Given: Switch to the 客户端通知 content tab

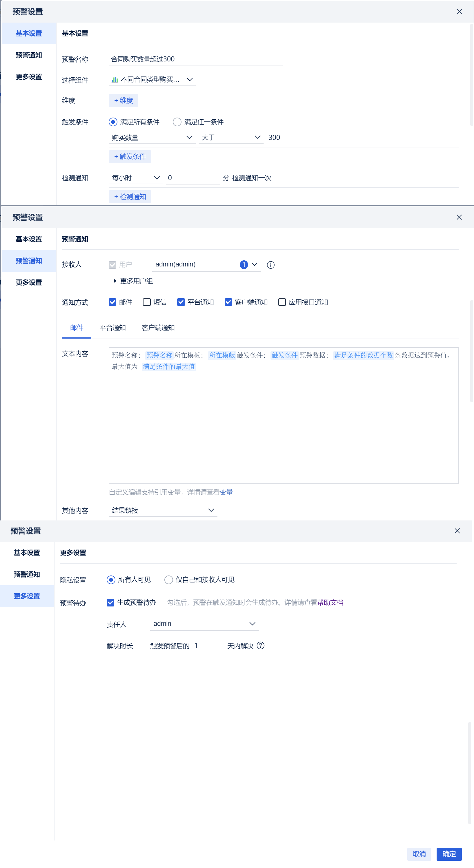Looking at the screenshot, I should point(158,328).
